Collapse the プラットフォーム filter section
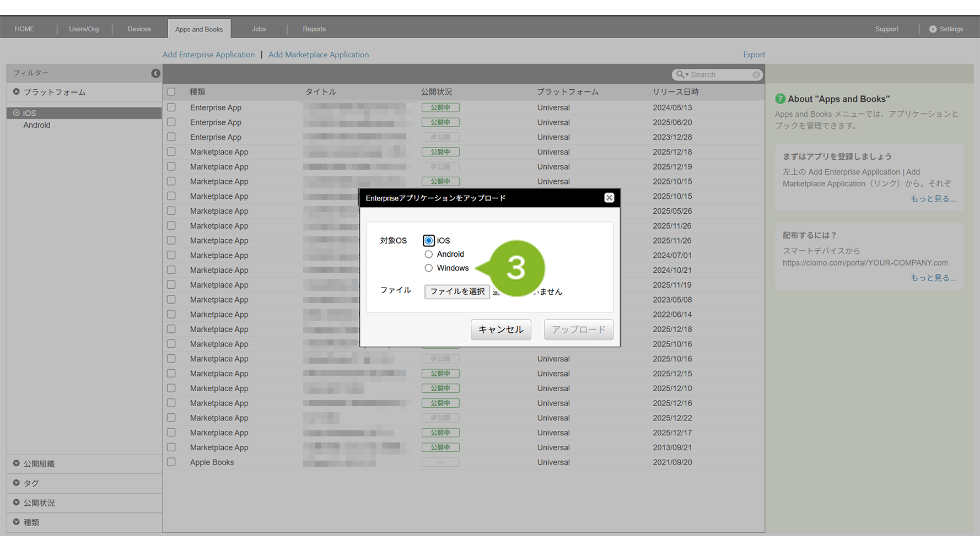Screen dimensions: 980x551 (x=17, y=92)
